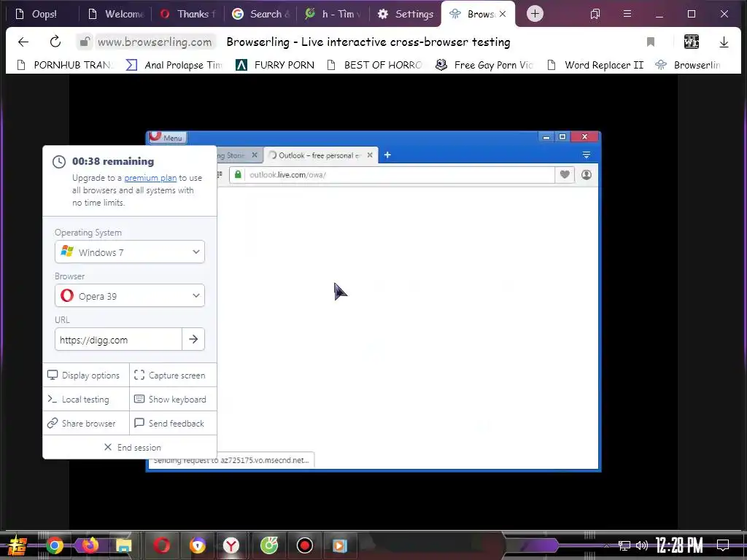
Task: Switch to the Thanks tab
Action: tap(189, 14)
